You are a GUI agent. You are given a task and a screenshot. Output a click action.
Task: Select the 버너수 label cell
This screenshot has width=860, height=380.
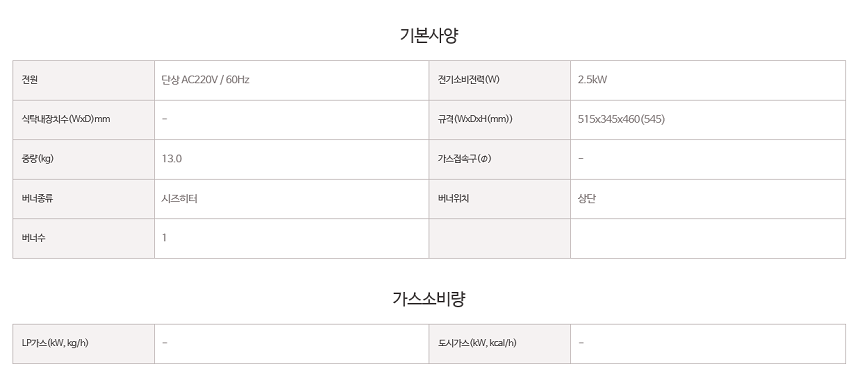[x=83, y=239]
